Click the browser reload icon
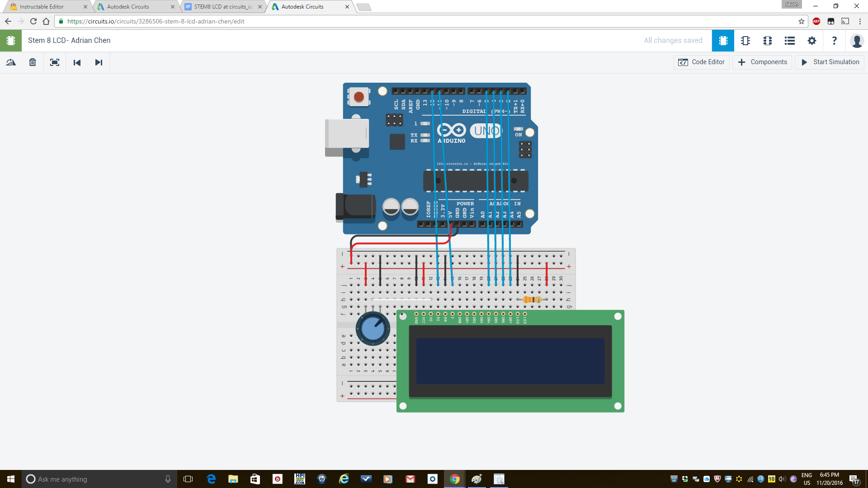This screenshot has width=868, height=488. (x=33, y=21)
